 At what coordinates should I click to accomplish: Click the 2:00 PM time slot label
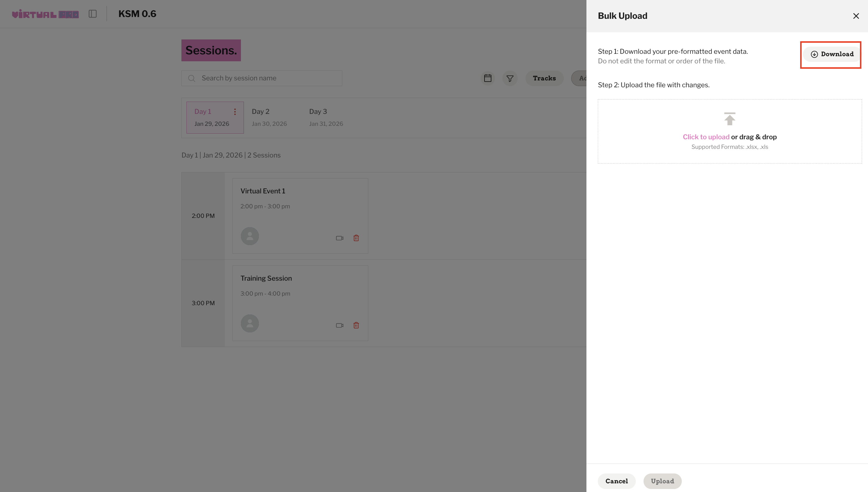point(203,216)
